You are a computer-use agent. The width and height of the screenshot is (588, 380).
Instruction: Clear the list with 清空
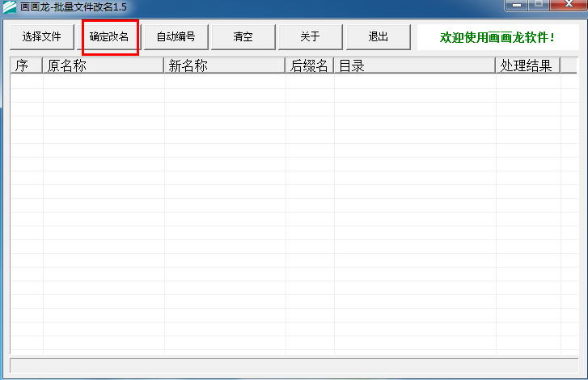(243, 36)
